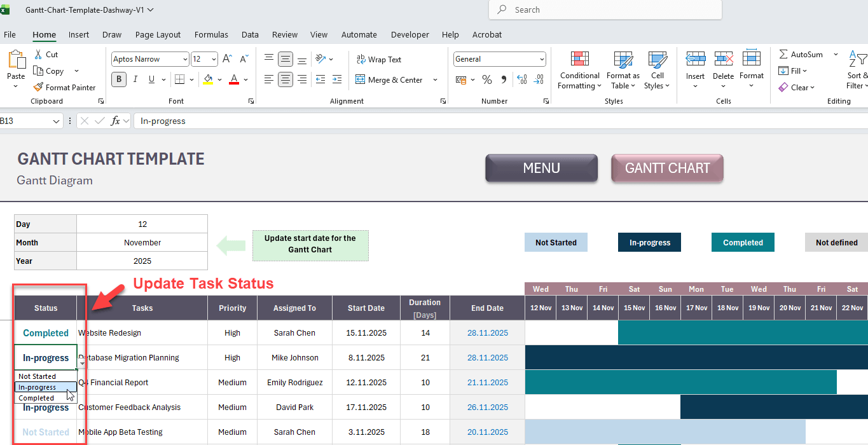Image resolution: width=868 pixels, height=445 pixels.
Task: Toggle Bold formatting
Action: click(119, 79)
